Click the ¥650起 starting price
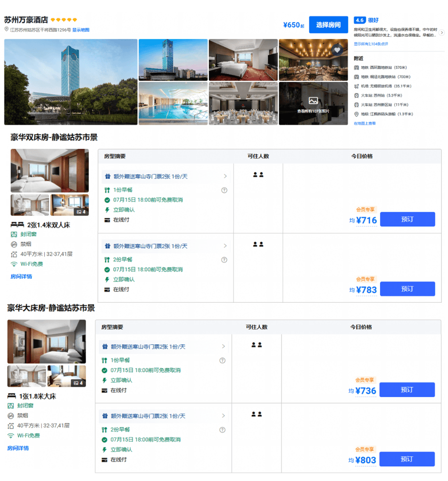The height and width of the screenshot is (481, 448). (x=294, y=25)
